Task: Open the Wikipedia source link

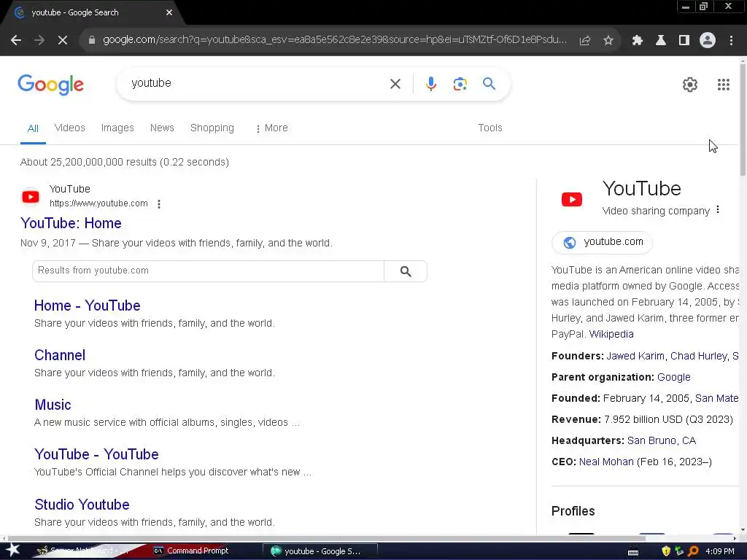Action: click(x=611, y=334)
